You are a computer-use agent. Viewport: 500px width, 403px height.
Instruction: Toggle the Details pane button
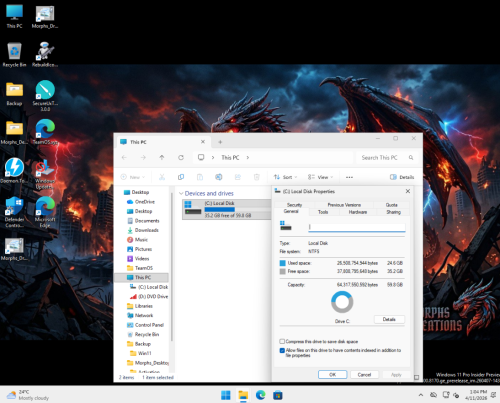[402, 177]
